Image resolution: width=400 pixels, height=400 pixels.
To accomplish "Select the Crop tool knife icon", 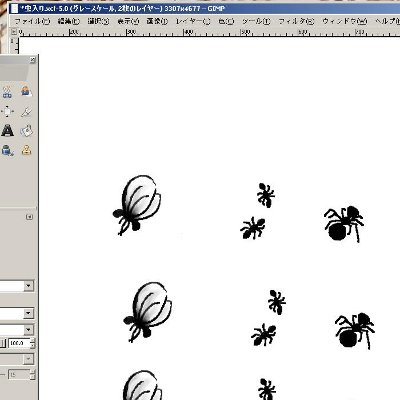I will [26, 112].
